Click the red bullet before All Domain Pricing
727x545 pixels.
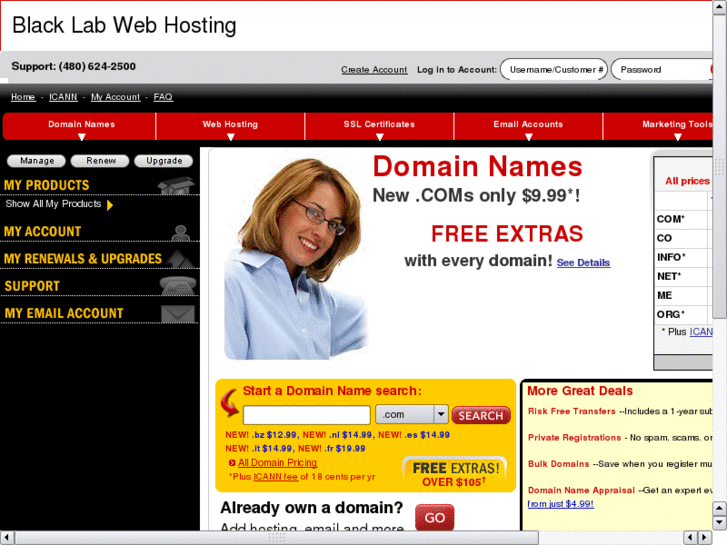[232, 463]
